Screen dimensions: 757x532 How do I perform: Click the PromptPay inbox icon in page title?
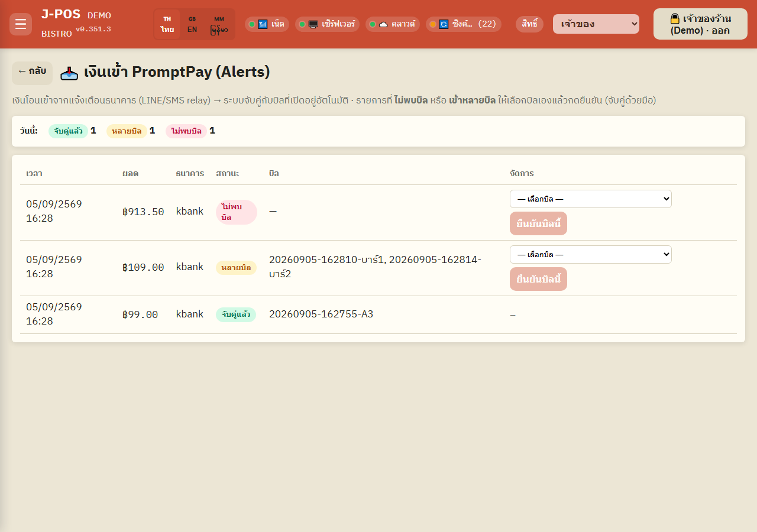pos(70,73)
